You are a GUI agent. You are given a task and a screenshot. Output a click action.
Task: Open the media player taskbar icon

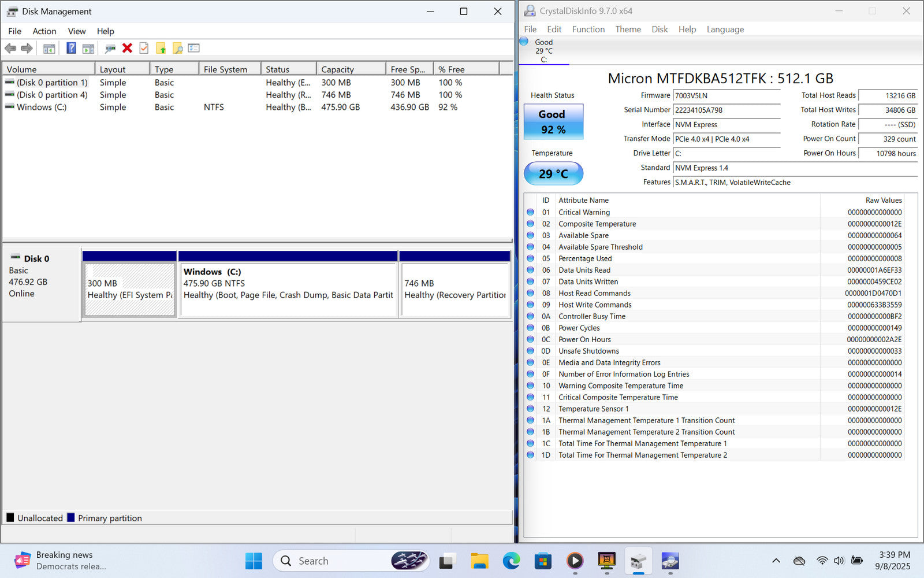tap(575, 561)
